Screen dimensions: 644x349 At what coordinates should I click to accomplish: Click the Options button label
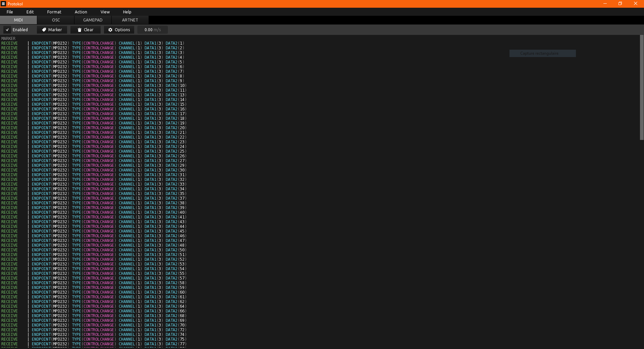tap(122, 30)
